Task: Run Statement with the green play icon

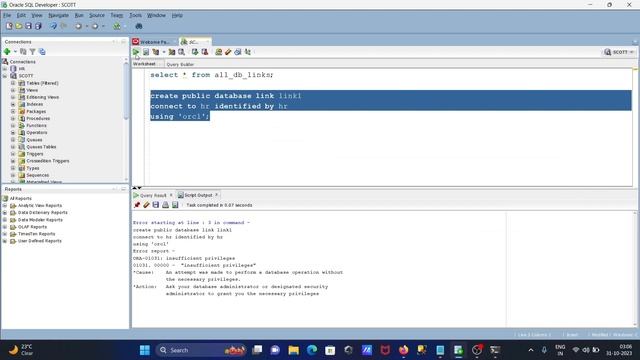Action: pos(136,52)
